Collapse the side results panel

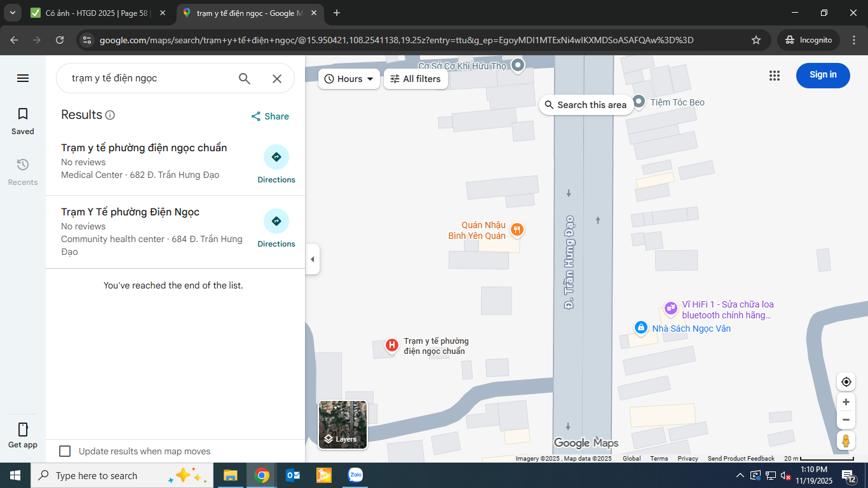(x=312, y=259)
